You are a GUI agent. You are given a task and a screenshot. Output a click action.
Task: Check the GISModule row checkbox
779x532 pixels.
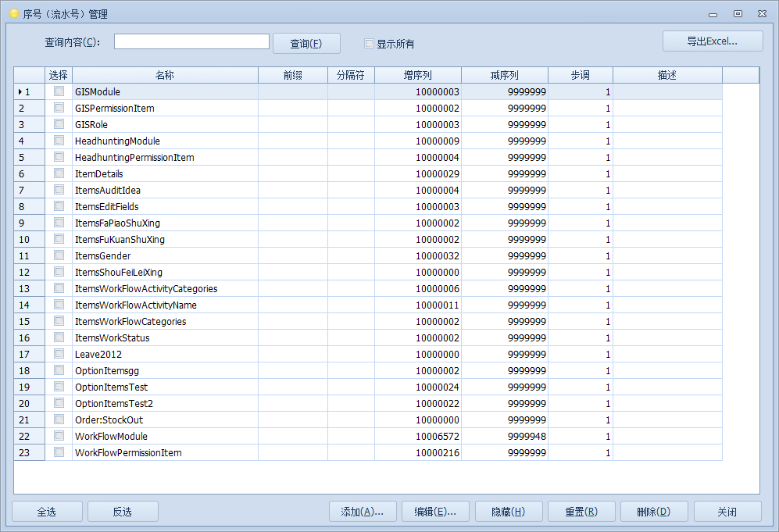(59, 91)
